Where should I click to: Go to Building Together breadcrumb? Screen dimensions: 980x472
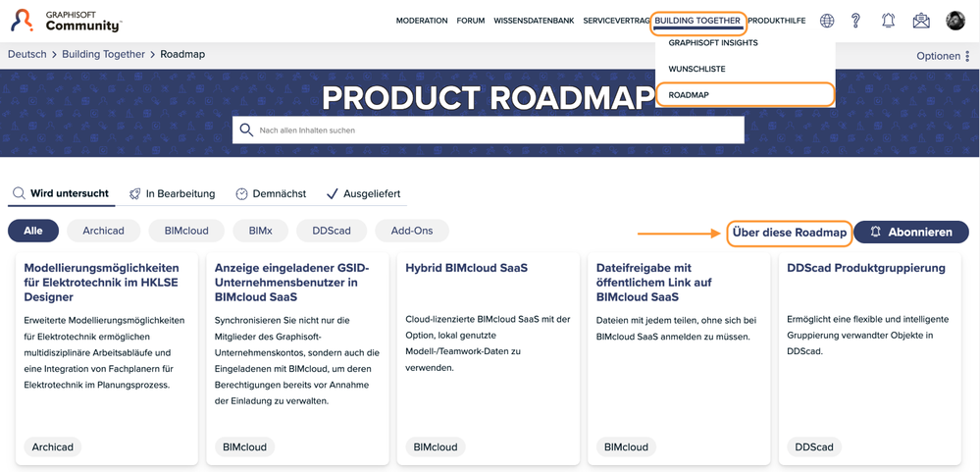(103, 54)
